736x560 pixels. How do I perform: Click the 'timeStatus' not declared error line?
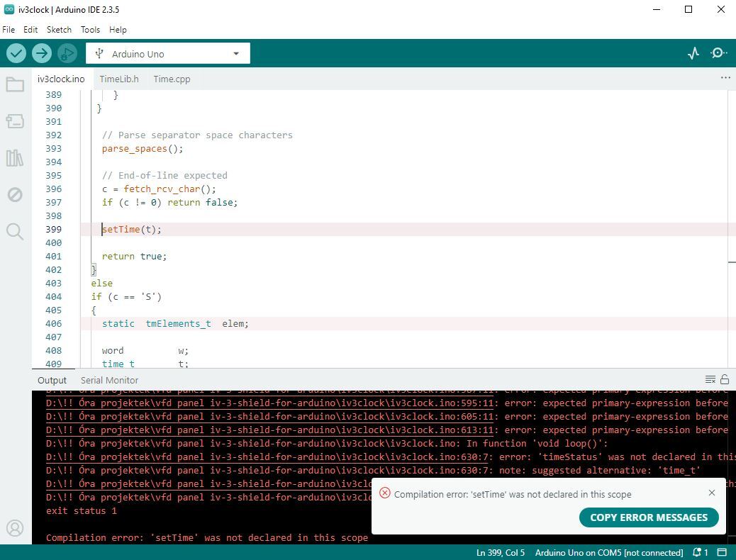coord(391,457)
